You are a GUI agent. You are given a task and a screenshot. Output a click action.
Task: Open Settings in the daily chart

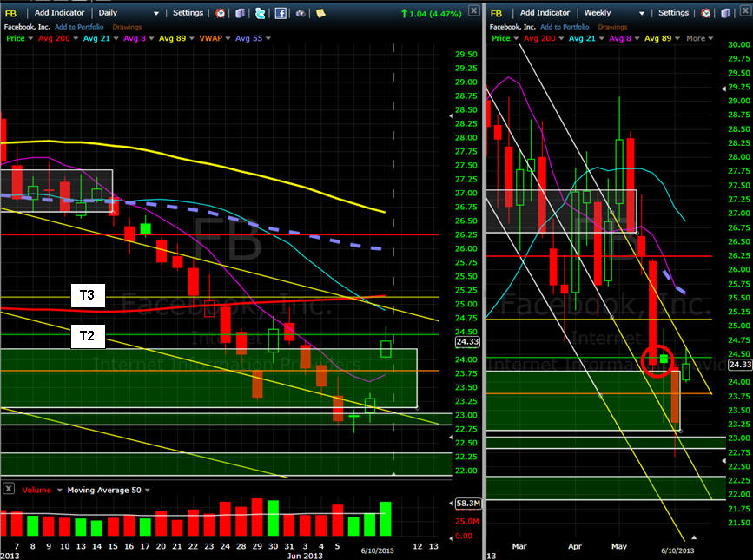click(188, 13)
